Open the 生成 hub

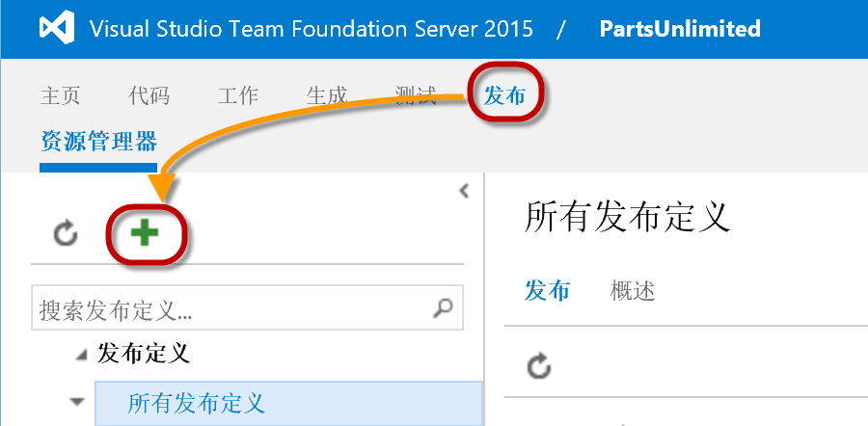327,95
